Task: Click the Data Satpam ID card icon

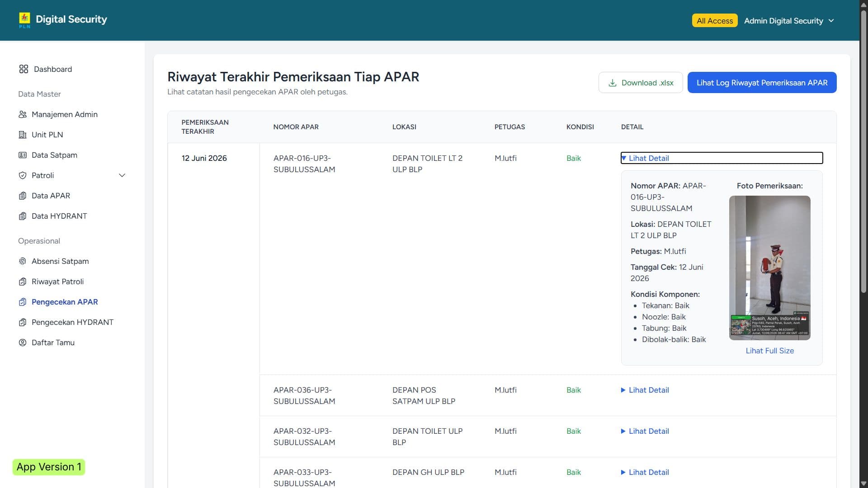Action: point(23,155)
